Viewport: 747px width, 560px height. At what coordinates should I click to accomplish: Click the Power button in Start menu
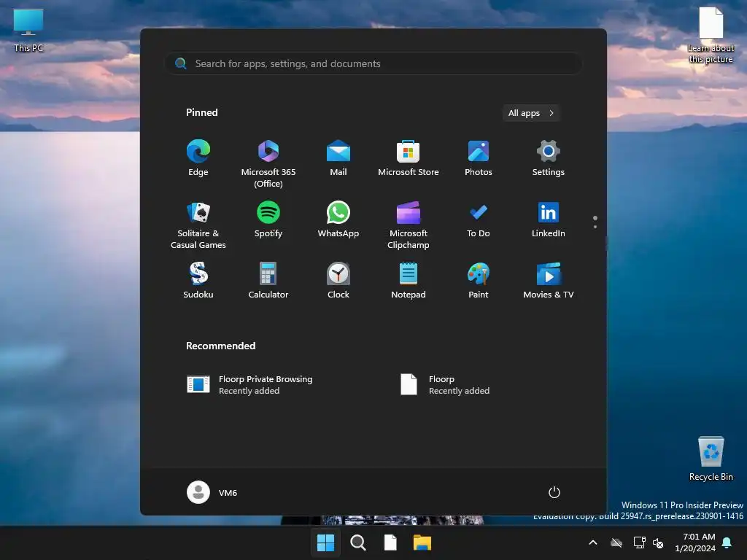coord(554,492)
